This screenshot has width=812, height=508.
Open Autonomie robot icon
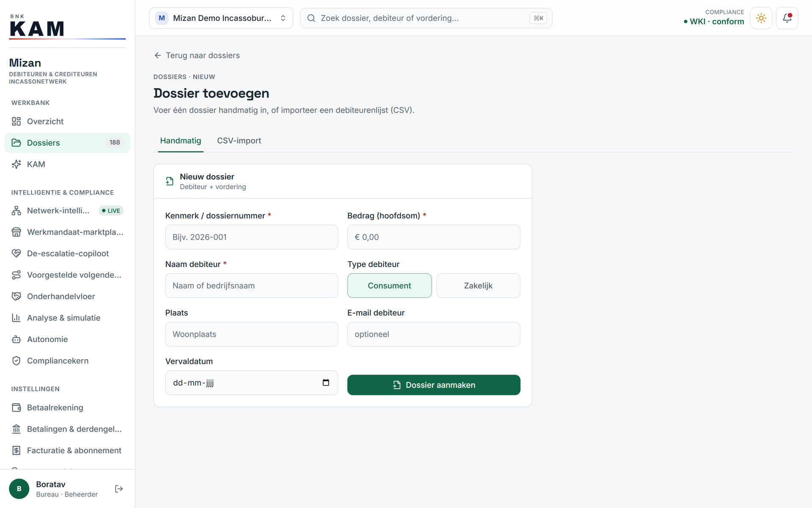16,339
